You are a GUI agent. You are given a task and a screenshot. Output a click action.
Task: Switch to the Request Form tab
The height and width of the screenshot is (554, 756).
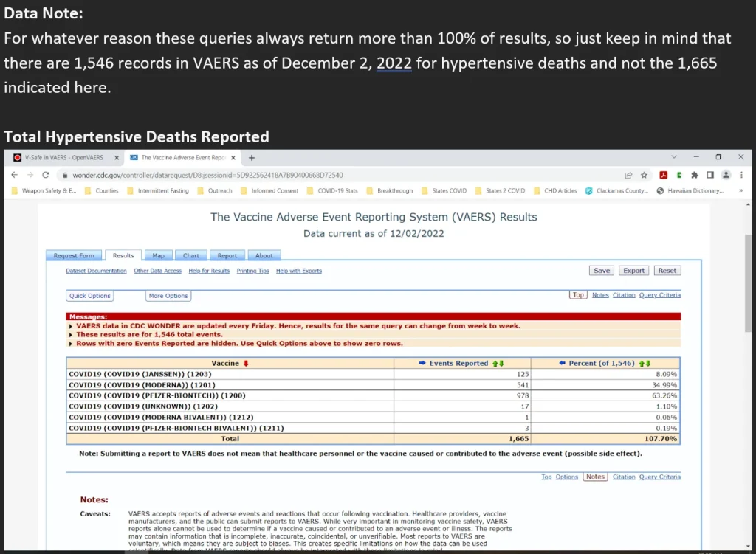[74, 255]
